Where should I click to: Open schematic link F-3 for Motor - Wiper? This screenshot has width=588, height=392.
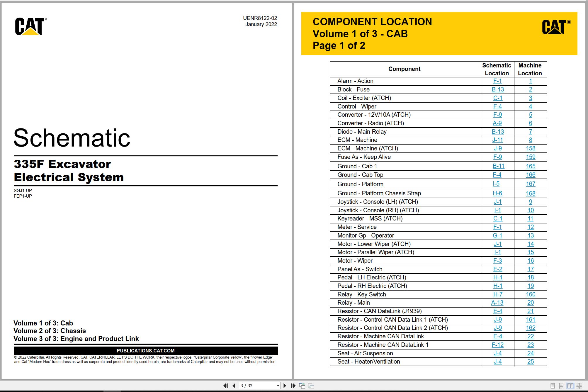(x=497, y=261)
